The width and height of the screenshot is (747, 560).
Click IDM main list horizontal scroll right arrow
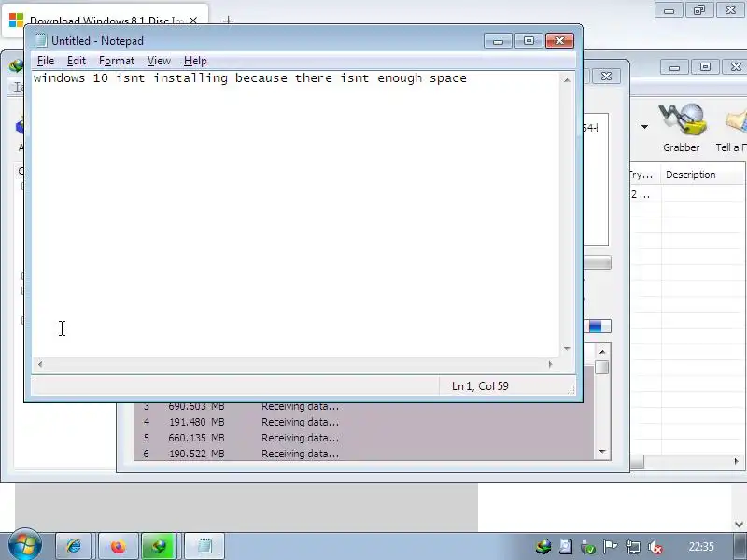tap(737, 461)
